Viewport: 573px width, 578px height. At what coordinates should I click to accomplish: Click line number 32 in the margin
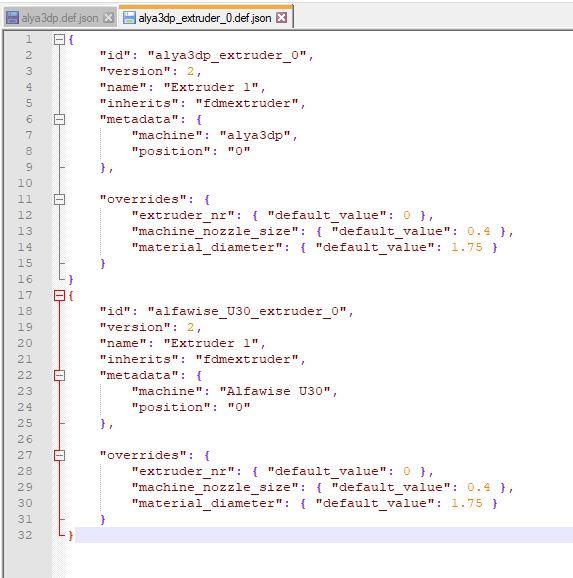coord(25,535)
